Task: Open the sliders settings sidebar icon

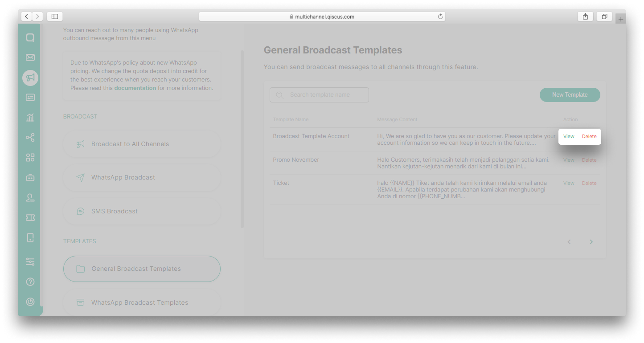Action: click(x=30, y=262)
